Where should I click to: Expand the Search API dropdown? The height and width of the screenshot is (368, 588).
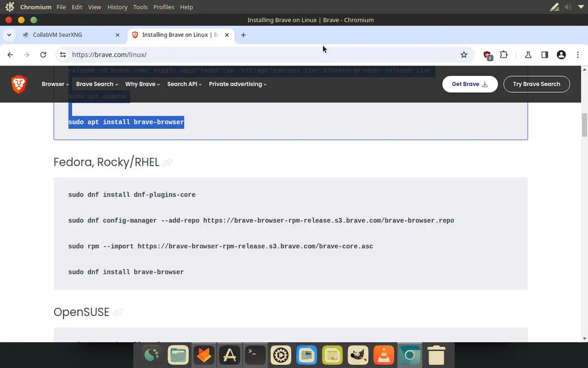[184, 84]
